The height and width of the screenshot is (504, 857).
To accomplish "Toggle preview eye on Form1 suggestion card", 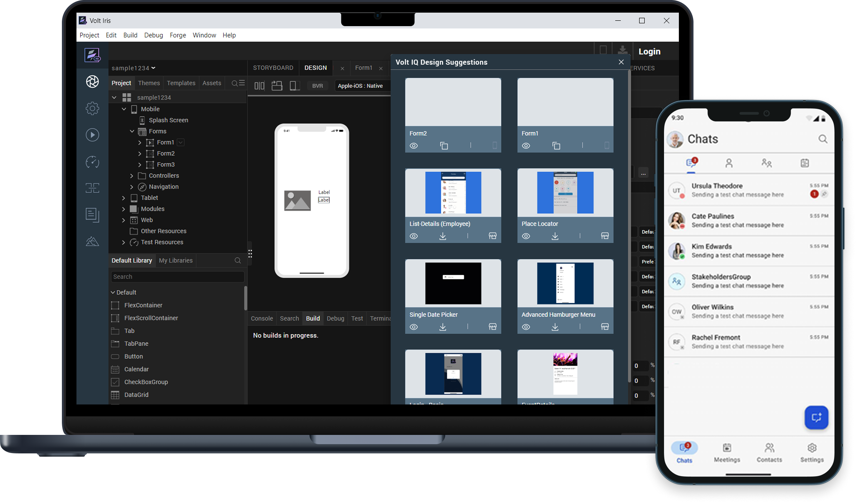I will pos(526,146).
